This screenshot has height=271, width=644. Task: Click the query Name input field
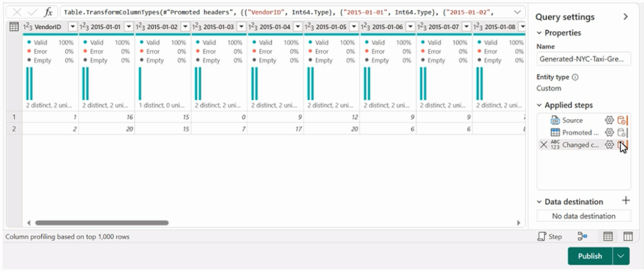point(583,59)
